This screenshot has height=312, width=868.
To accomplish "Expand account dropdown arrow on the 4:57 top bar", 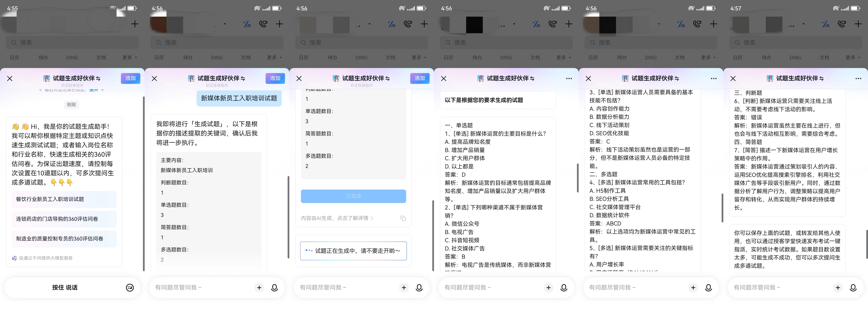I will pos(803,24).
